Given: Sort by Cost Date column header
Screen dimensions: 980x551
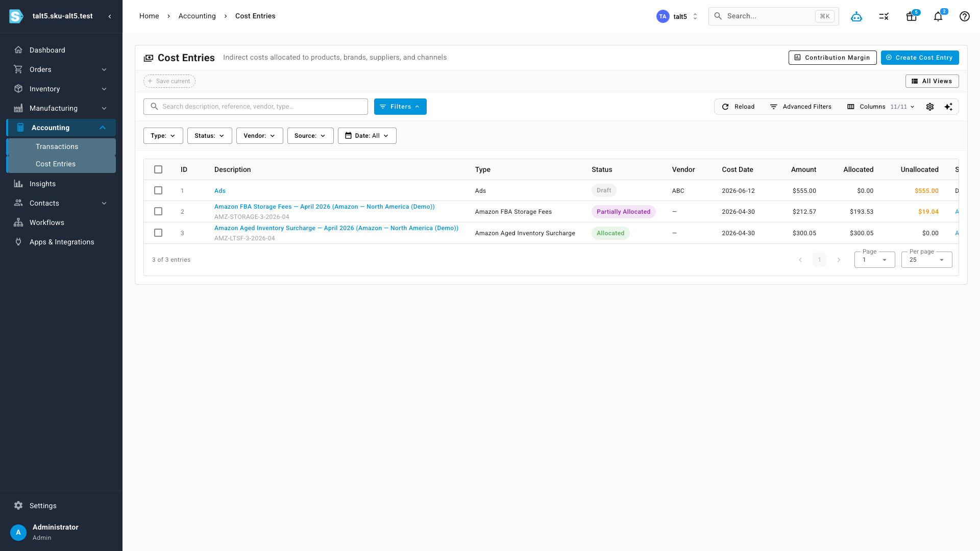Looking at the screenshot, I should (x=738, y=169).
